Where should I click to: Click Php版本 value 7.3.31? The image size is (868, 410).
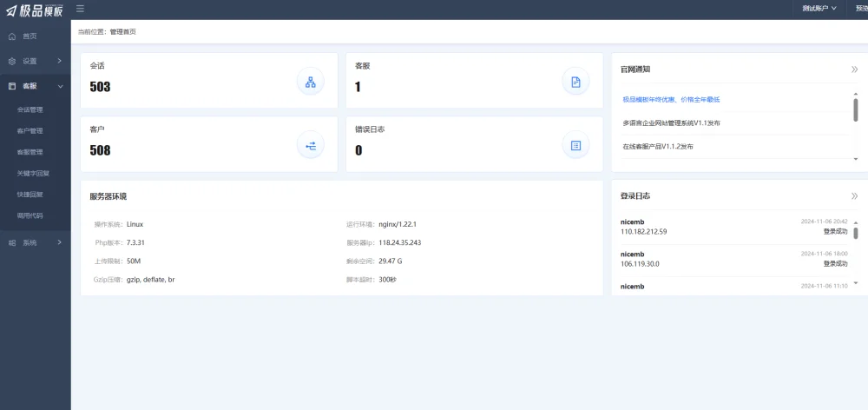136,242
